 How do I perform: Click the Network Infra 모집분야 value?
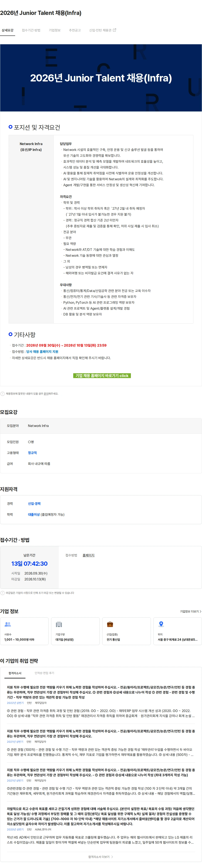(38, 425)
